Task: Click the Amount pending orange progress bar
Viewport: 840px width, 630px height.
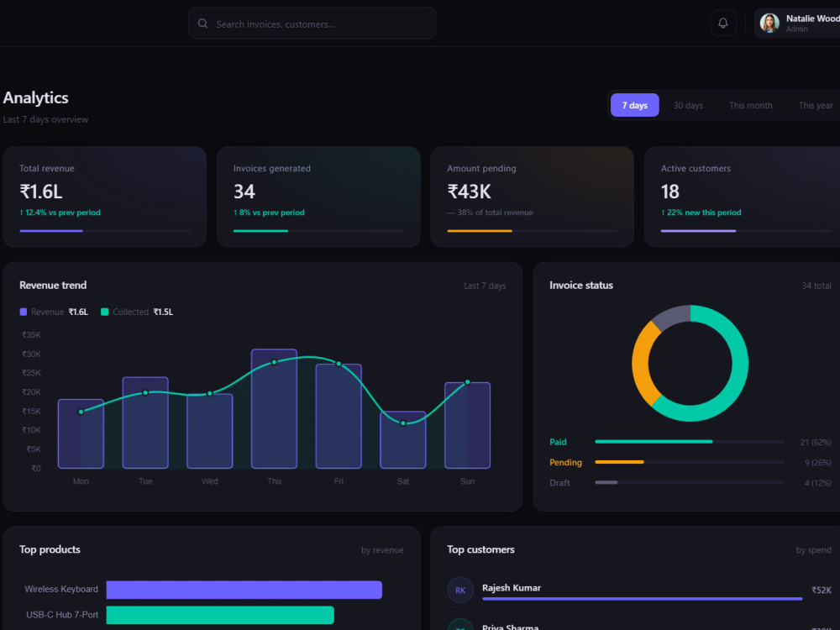Action: 480,231
